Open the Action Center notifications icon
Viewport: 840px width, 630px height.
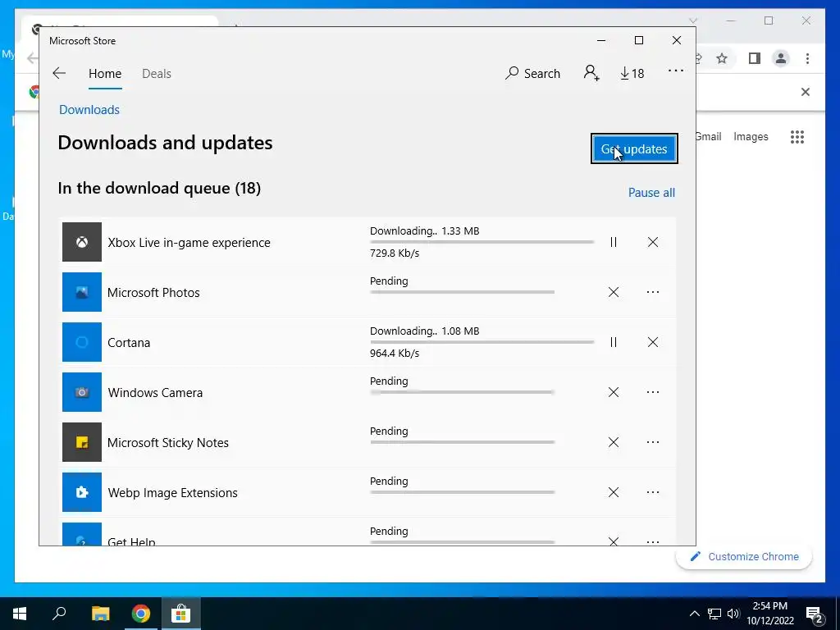click(x=815, y=614)
